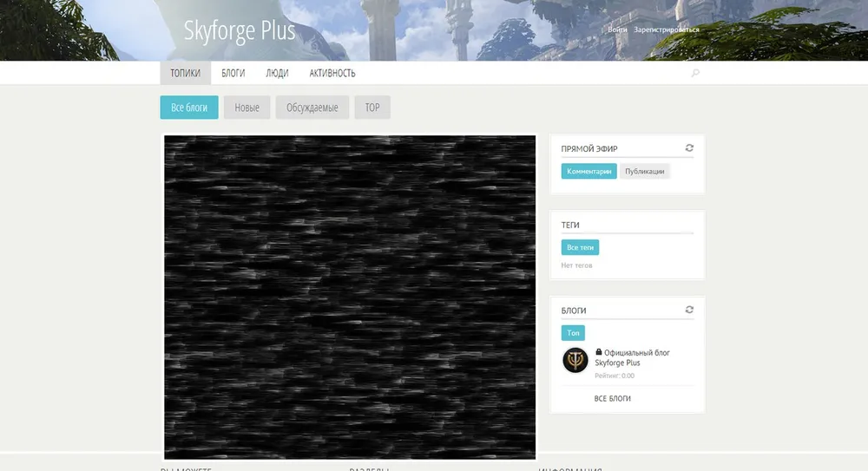Switch to the БЛОГИ tab
This screenshot has width=868, height=471.
tap(233, 74)
